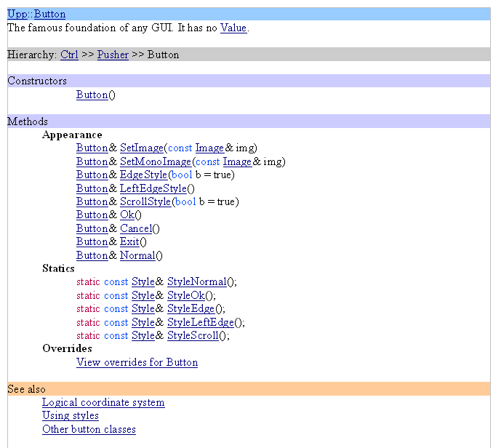
Task: Open LeftEdgeStyle method reference
Action: (x=151, y=188)
